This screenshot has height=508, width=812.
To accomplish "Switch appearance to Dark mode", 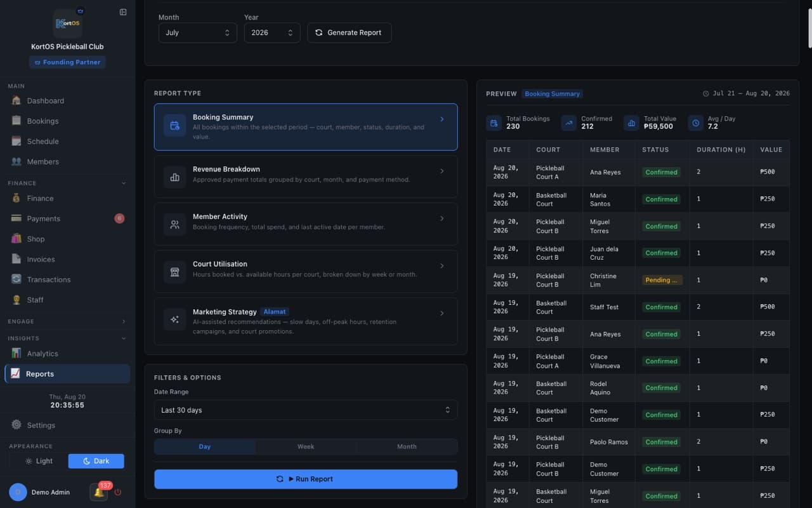I will 96,461.
